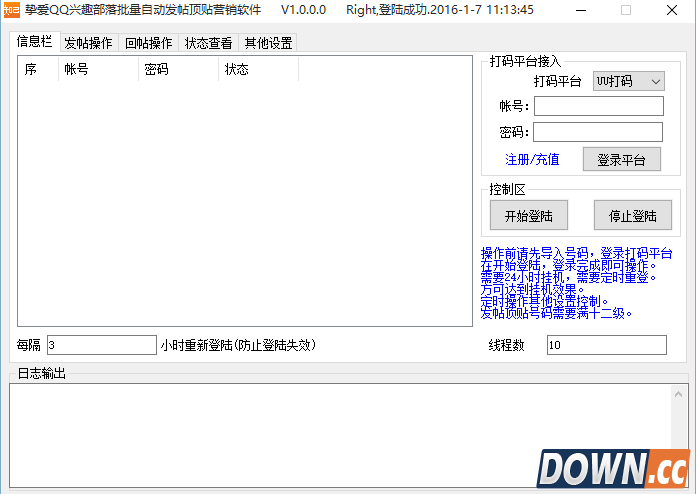The image size is (696, 494).
Task: Click inside the 日志输出 log text area
Action: [340, 435]
